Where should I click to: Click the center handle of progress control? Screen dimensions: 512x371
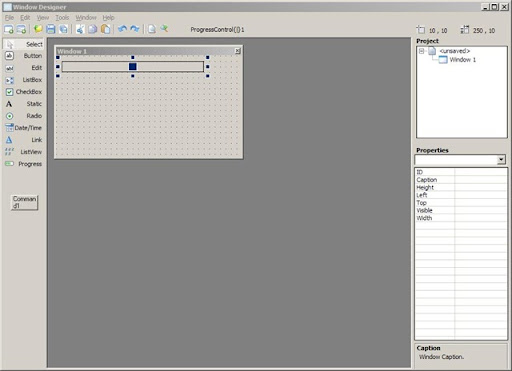[x=133, y=67]
